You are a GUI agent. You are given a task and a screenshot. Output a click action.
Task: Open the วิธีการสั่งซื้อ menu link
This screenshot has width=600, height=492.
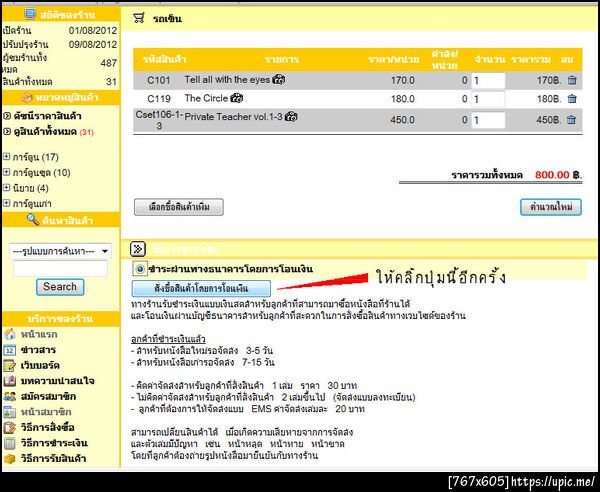pos(47,427)
